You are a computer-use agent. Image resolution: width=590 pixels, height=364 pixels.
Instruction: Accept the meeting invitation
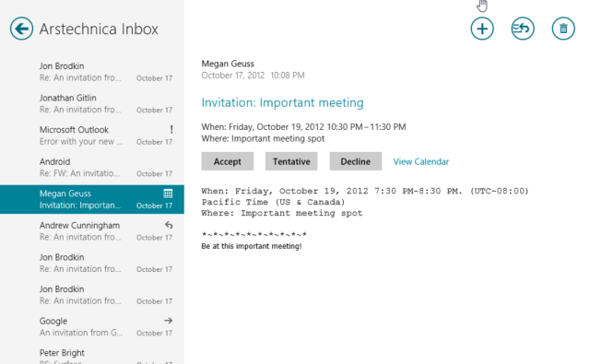[x=228, y=161]
